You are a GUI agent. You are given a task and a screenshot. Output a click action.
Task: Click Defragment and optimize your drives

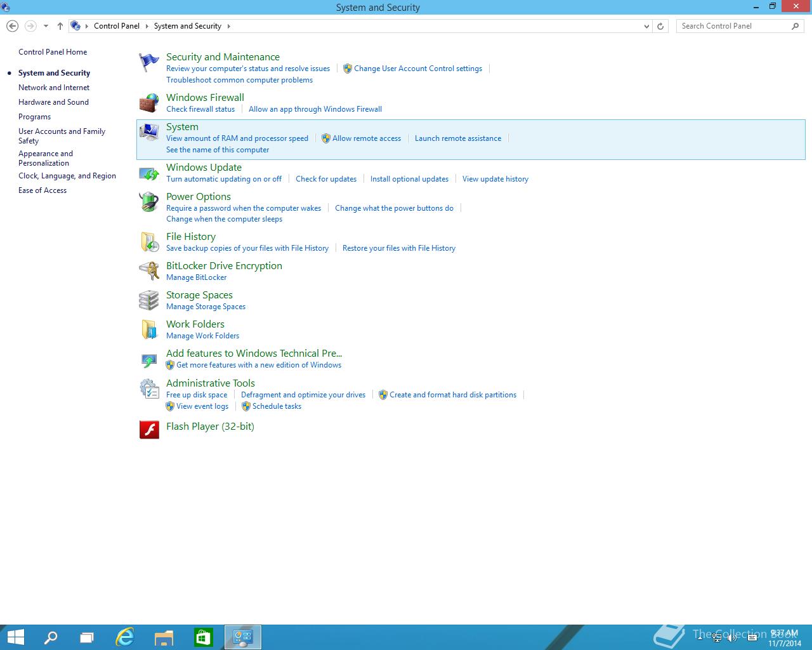coord(303,395)
